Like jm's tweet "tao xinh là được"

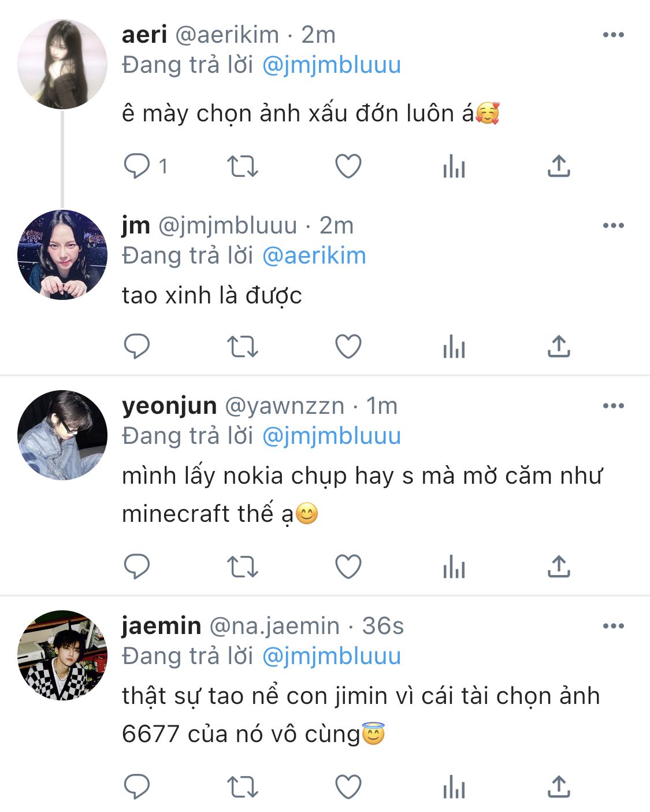click(x=348, y=347)
